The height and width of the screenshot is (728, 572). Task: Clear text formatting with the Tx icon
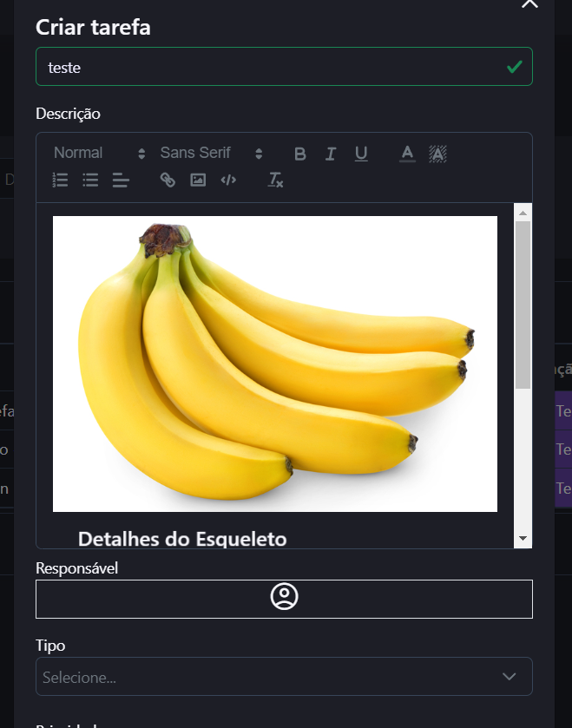275,180
